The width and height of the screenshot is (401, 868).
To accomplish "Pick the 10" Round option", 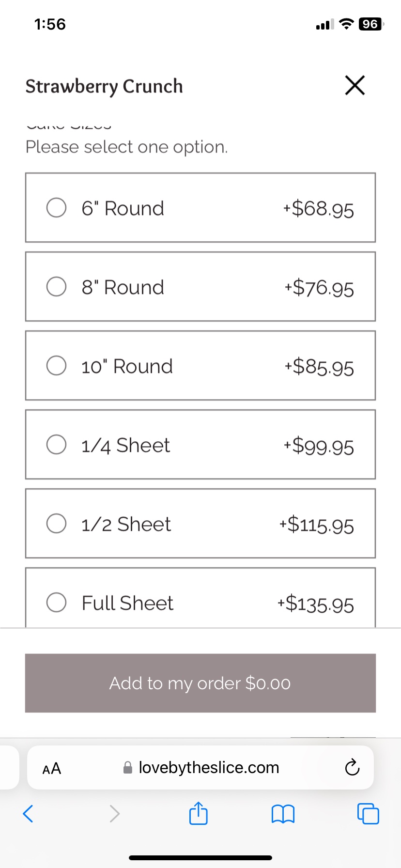I will (x=57, y=366).
